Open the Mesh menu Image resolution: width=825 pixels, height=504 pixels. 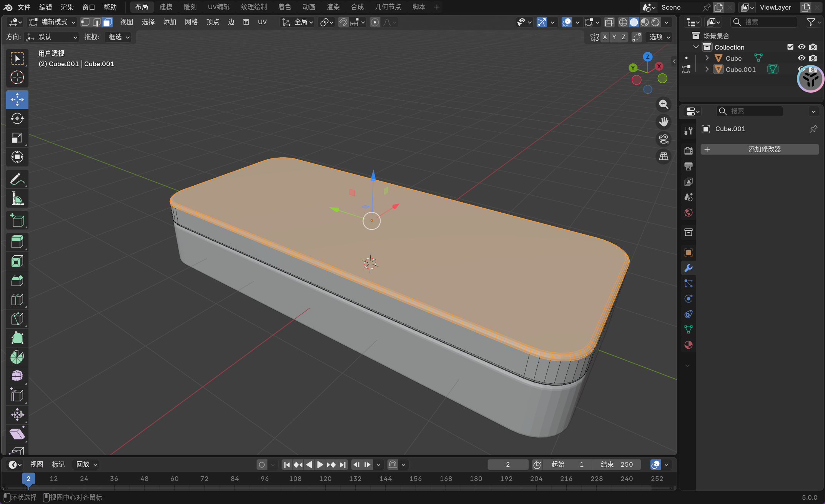pyautogui.click(x=191, y=22)
